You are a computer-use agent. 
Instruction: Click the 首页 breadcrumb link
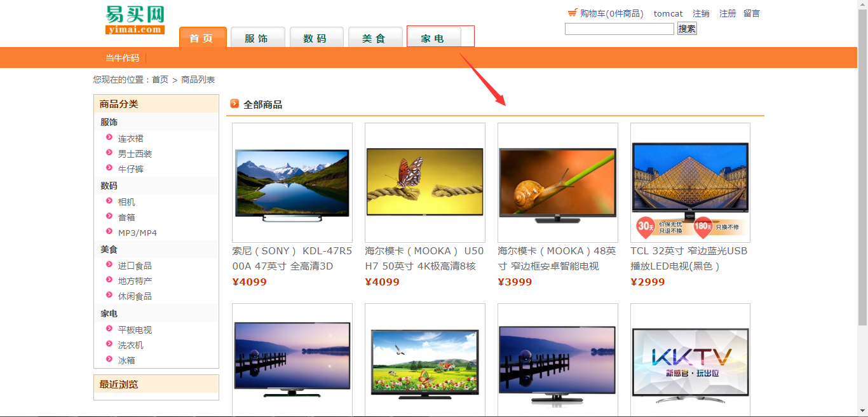[x=160, y=79]
